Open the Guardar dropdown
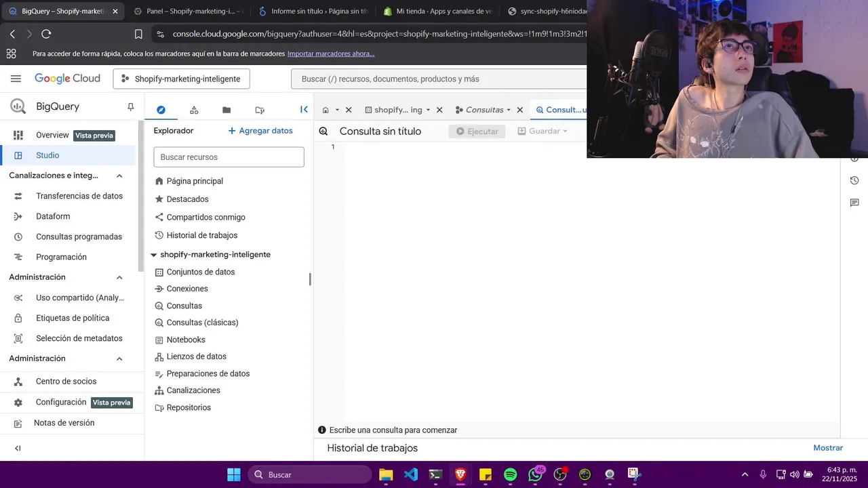 pos(542,131)
